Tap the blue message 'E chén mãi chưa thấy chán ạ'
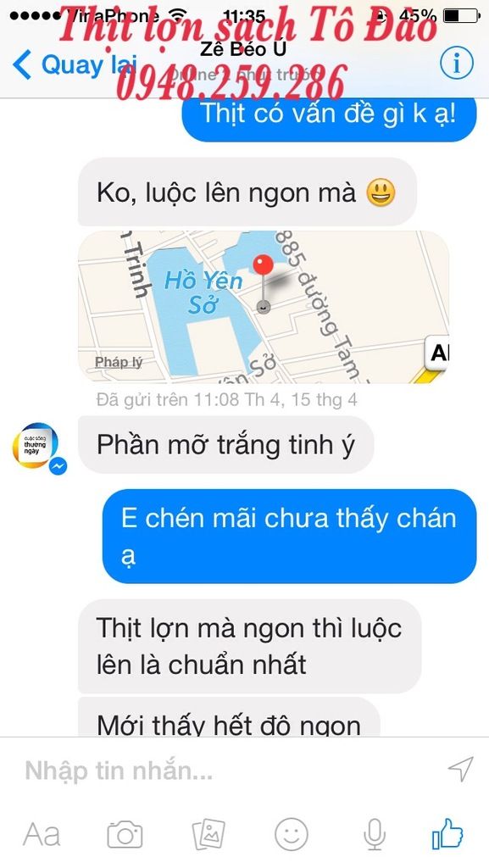The height and width of the screenshot is (868, 489). point(289,536)
